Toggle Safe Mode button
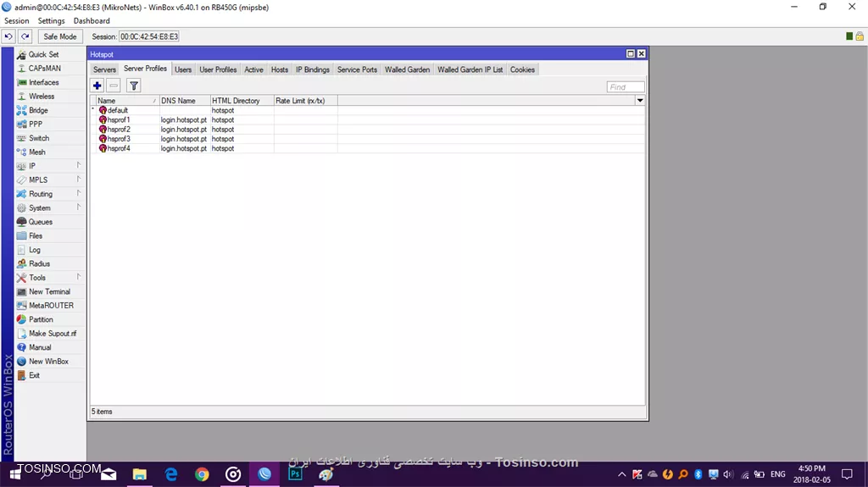The image size is (868, 487). [60, 36]
